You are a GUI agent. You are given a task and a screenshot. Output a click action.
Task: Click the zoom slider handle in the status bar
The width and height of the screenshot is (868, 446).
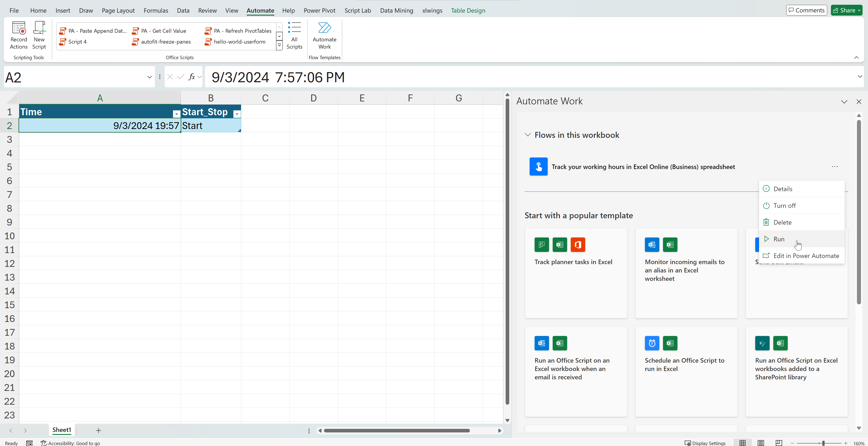823,443
